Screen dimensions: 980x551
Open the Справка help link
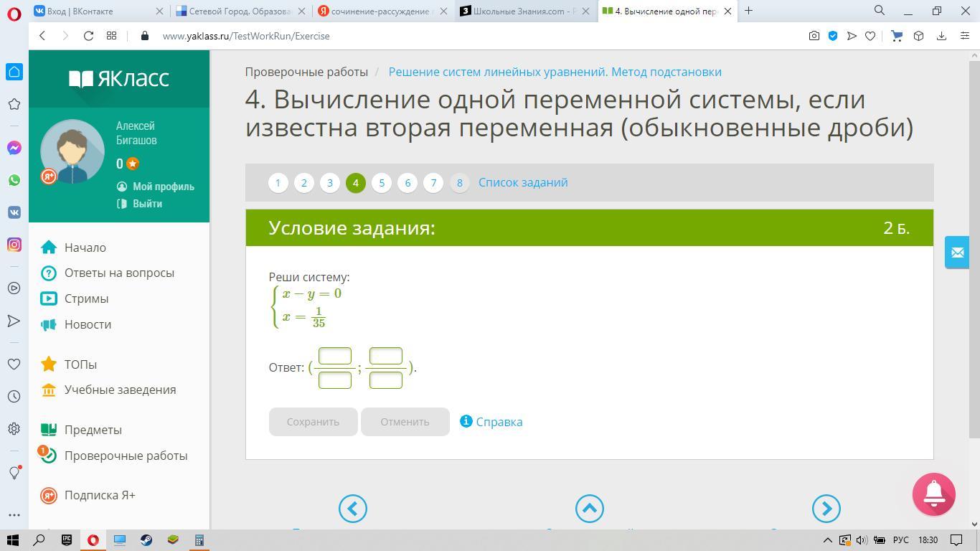point(491,422)
